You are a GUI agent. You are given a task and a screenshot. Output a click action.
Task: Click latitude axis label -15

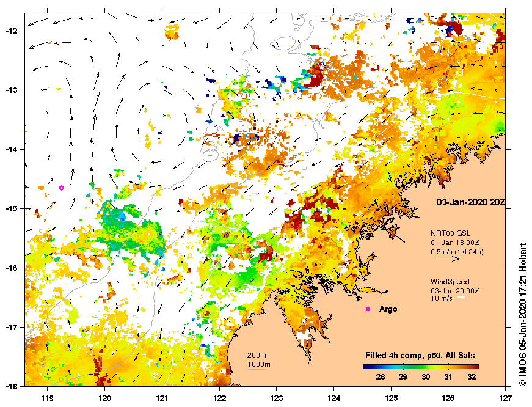11,209
